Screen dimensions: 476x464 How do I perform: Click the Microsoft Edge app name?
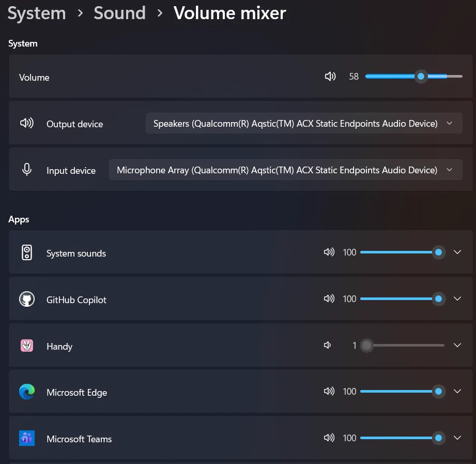tap(76, 393)
